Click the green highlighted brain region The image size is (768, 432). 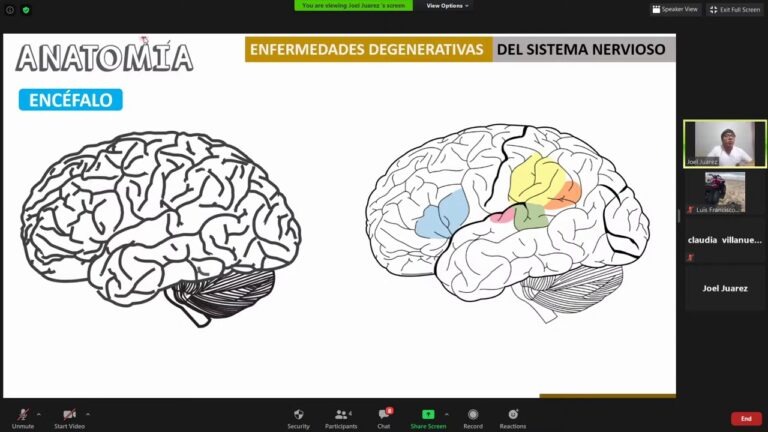tap(531, 216)
